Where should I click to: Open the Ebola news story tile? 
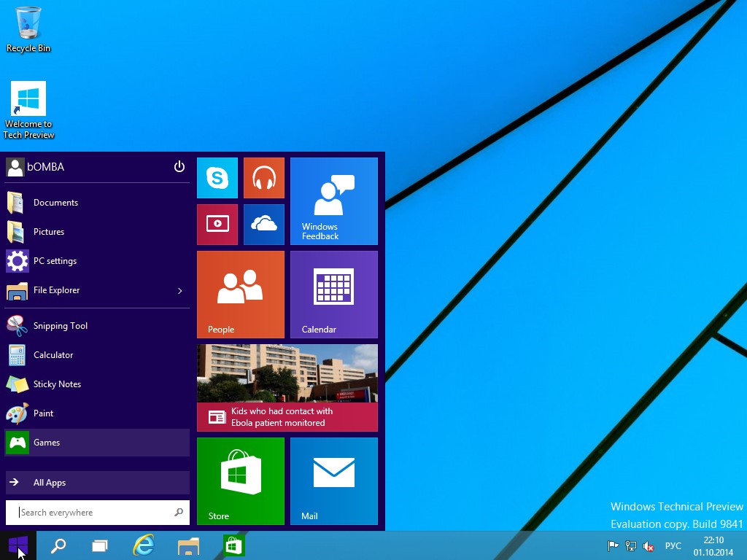click(287, 388)
